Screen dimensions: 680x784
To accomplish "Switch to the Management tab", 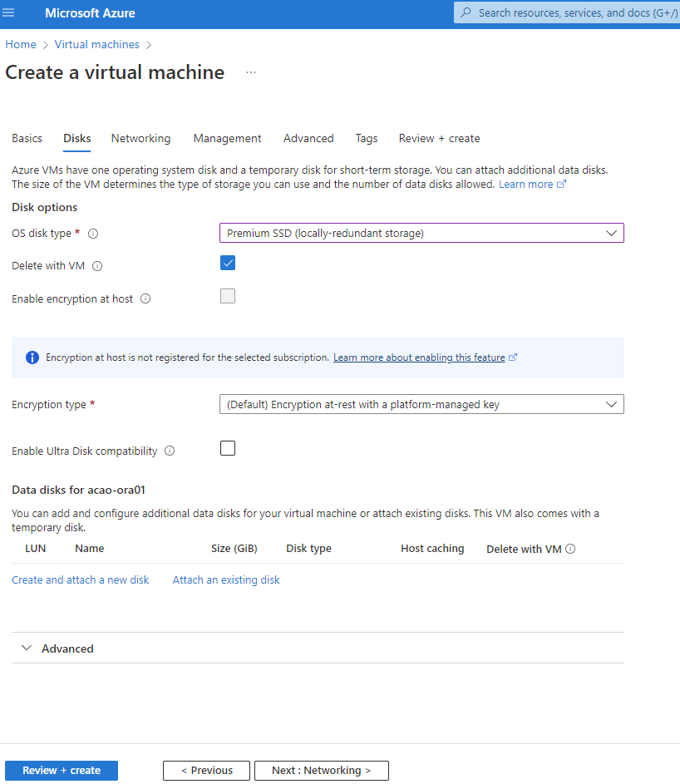I will coord(227,138).
